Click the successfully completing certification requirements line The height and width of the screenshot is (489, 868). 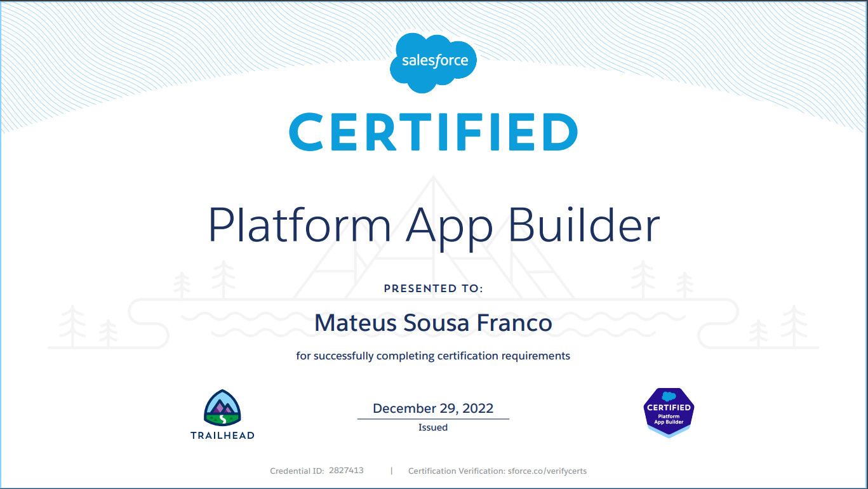[x=434, y=356]
